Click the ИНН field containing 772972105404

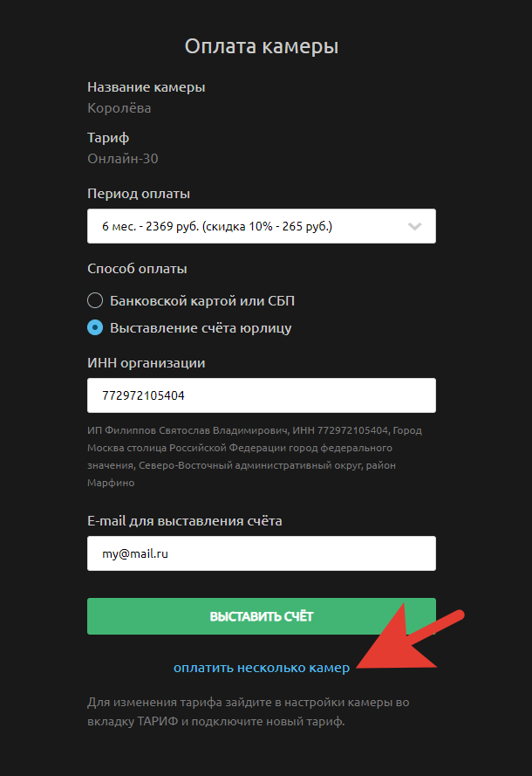point(261,395)
